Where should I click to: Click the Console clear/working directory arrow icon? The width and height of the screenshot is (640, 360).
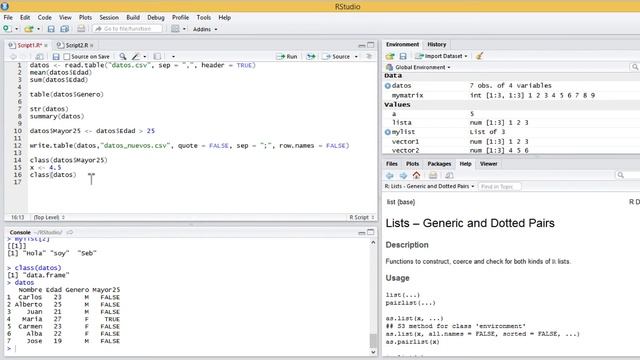point(70,232)
